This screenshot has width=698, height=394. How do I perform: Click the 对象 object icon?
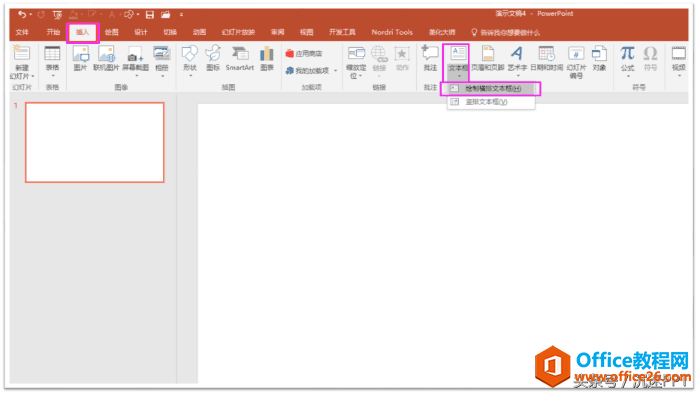point(599,58)
